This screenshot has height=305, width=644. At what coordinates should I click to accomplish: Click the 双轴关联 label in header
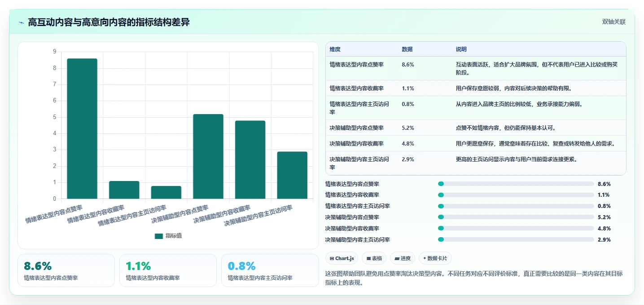(x=613, y=22)
